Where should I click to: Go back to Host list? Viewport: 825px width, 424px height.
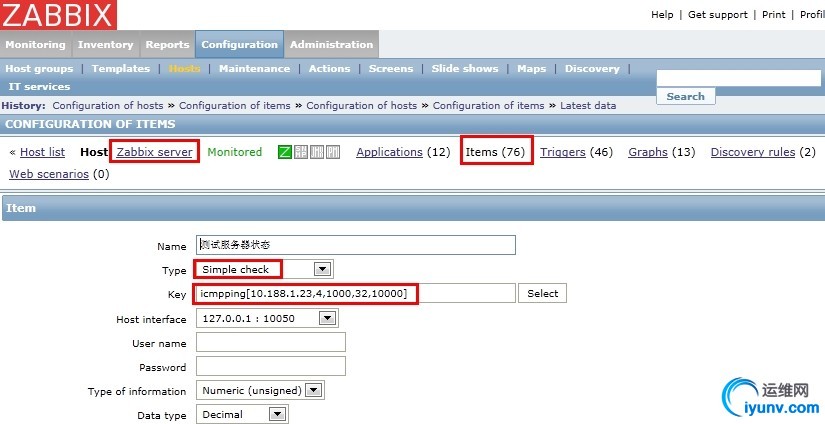click(42, 152)
